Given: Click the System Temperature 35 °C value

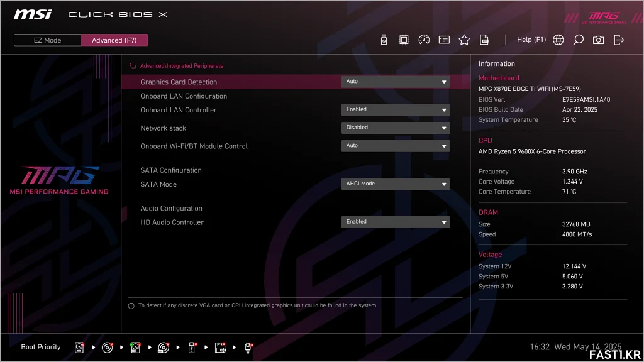Looking at the screenshot, I should (569, 120).
